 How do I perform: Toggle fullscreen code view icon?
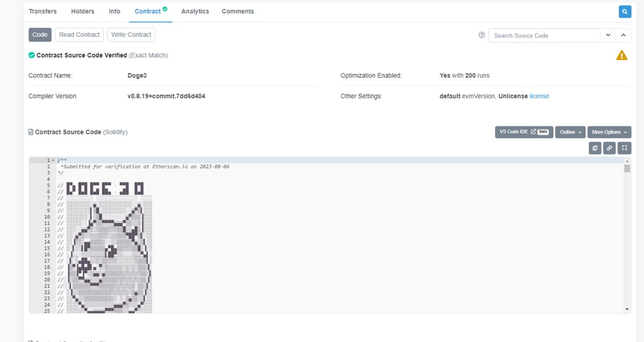click(x=625, y=148)
